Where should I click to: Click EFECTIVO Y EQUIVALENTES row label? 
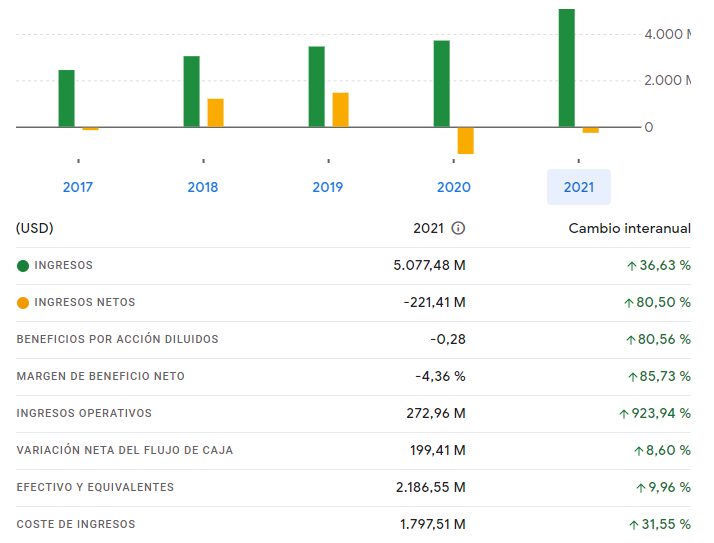tap(95, 487)
